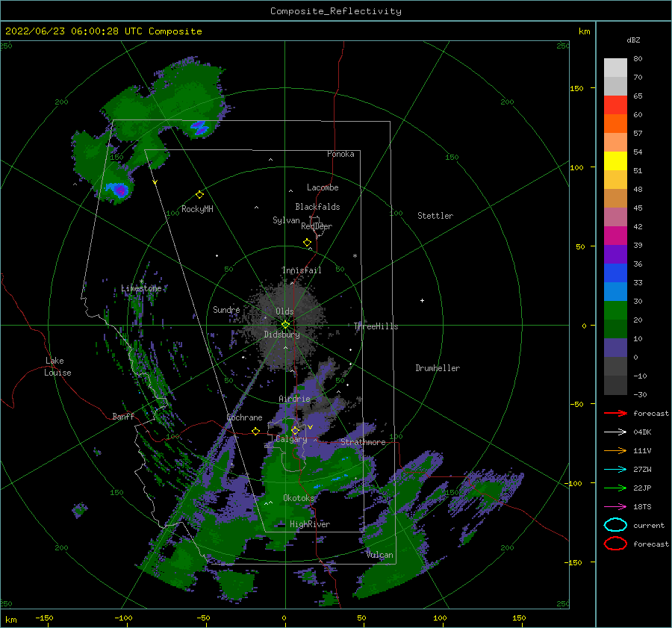The image size is (672, 628).
Task: Click the yellow radar-site diamond between Olds and Didsbury
Action: [x=285, y=325]
